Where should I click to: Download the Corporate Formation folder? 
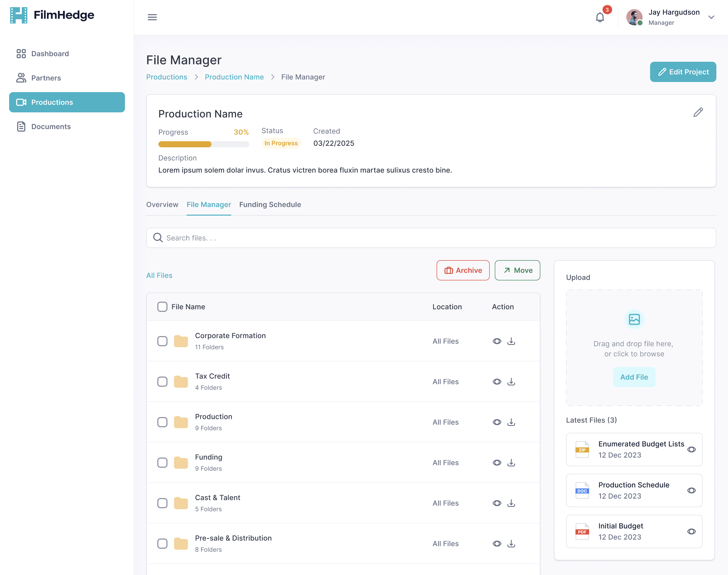click(x=511, y=341)
